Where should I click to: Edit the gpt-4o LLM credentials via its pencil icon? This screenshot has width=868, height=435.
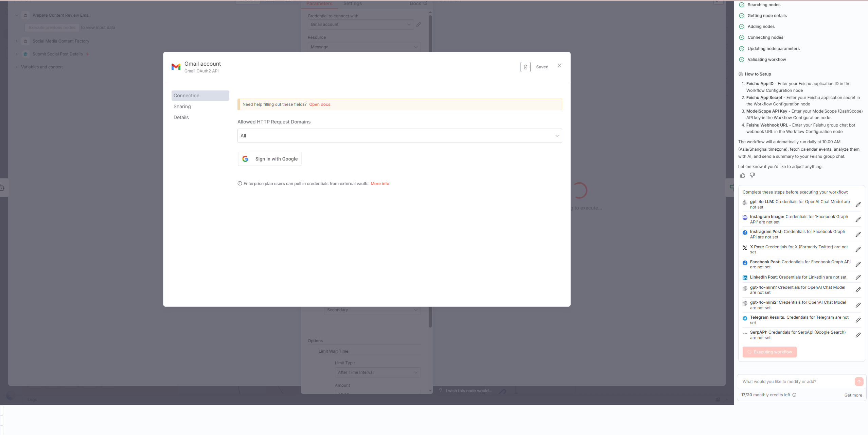coord(858,204)
